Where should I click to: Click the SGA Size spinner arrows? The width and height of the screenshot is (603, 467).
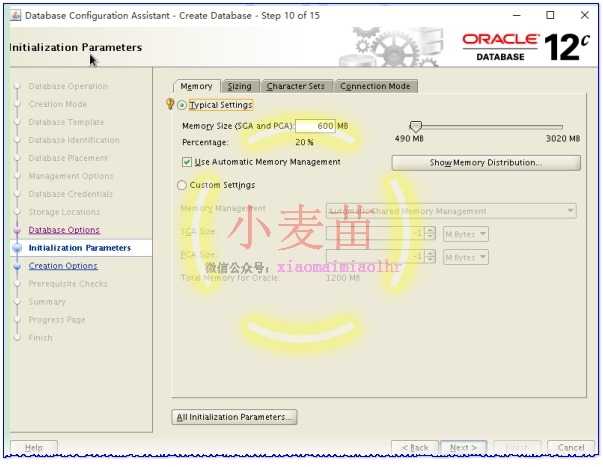coord(430,233)
